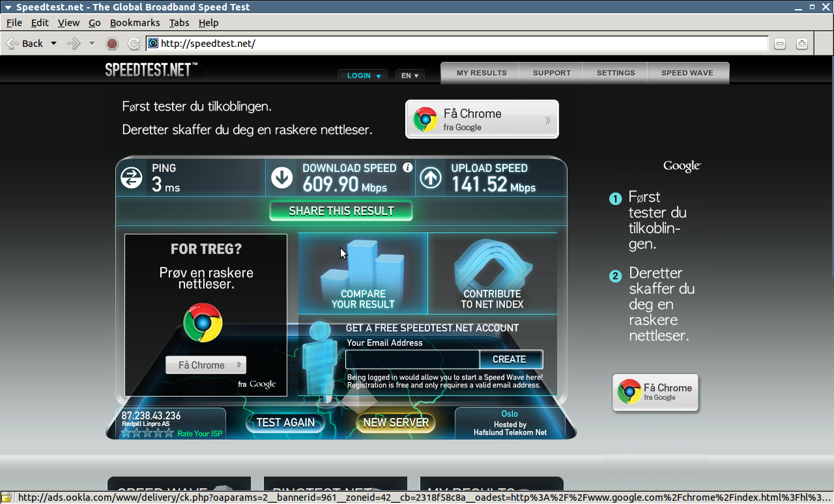834x504 pixels.
Task: Click the IP address 87.238.43.236
Action: pos(151,416)
